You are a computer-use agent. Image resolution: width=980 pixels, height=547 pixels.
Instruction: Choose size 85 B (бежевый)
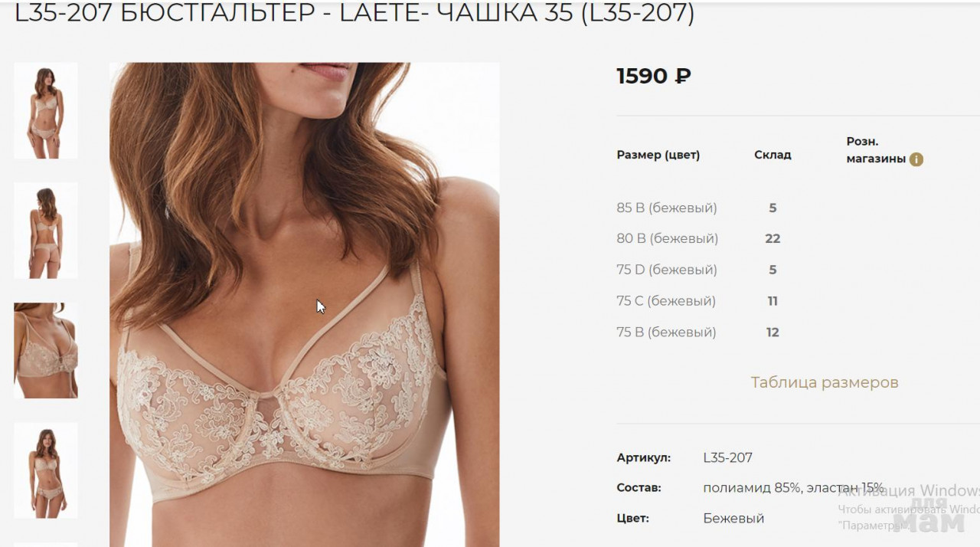667,208
